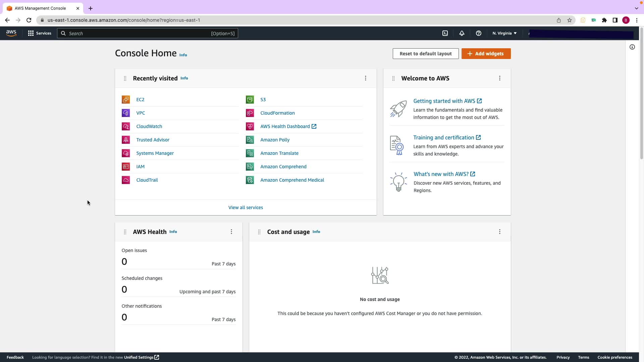Viewport: 644px width, 362px height.
Task: Click the Amazon Polly service icon
Action: [x=250, y=140]
